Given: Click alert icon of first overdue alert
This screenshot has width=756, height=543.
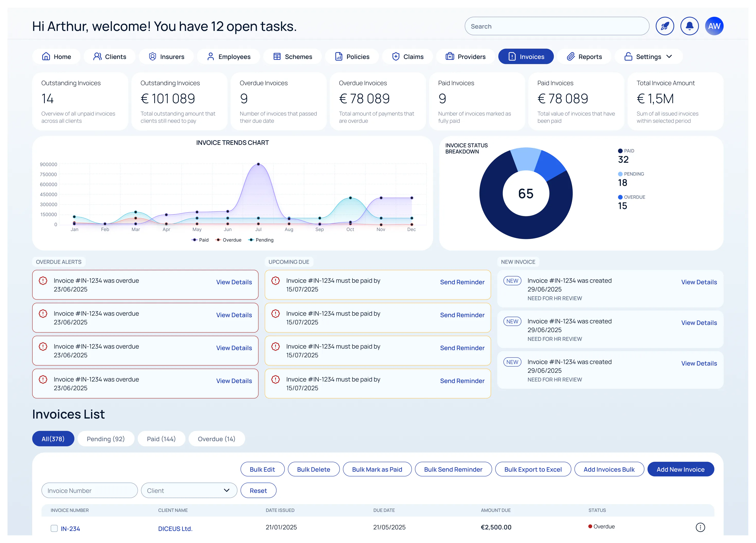Looking at the screenshot, I should (x=43, y=281).
